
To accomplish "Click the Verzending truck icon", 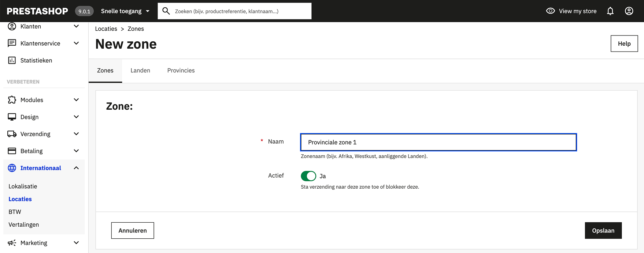I will coord(12,134).
